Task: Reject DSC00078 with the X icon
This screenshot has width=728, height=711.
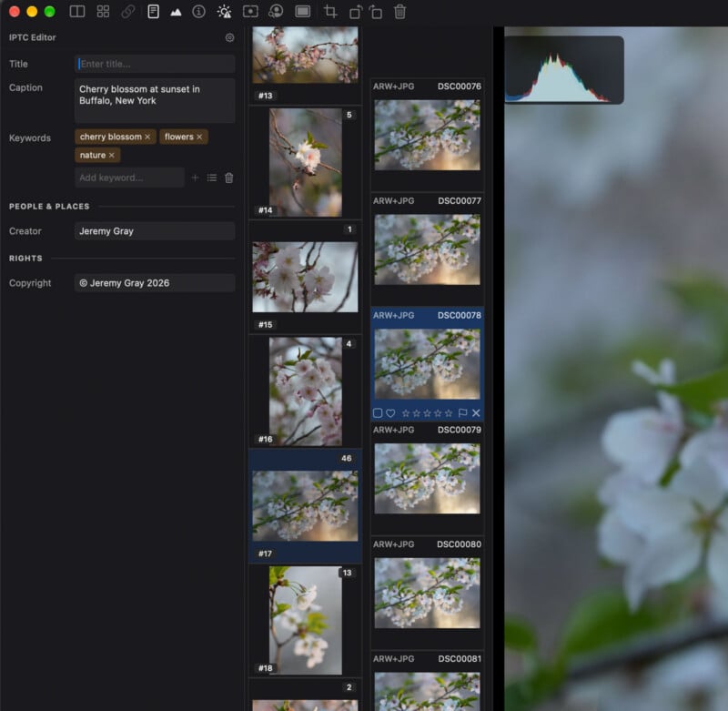Action: coord(476,413)
